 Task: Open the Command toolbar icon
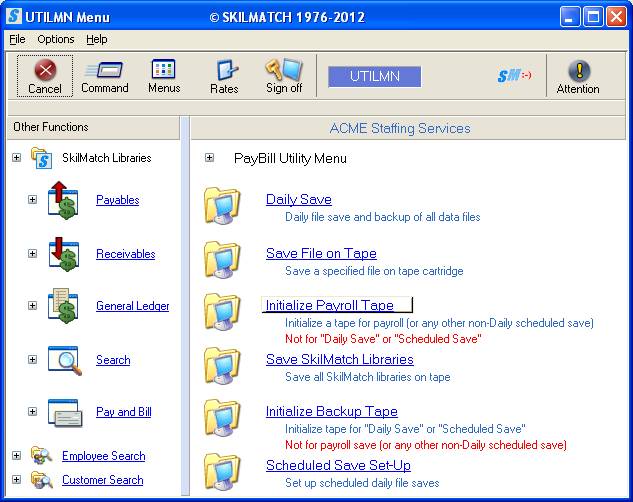point(105,71)
